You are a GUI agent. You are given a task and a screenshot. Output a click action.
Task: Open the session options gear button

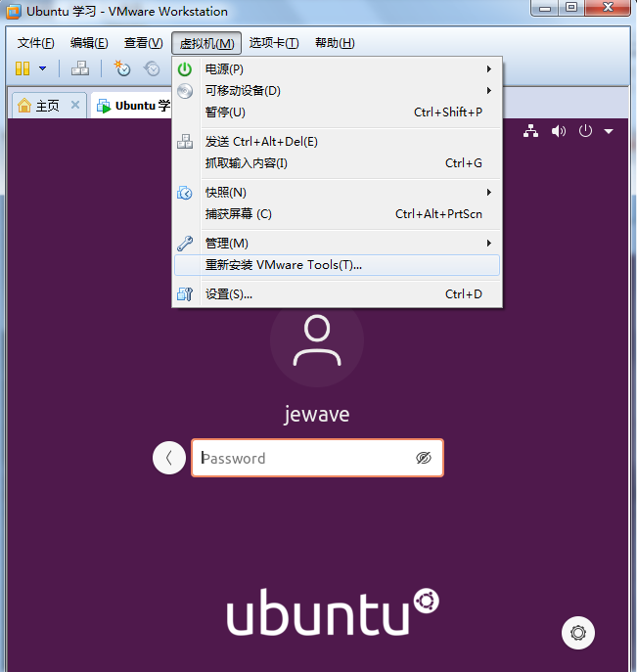tap(578, 633)
